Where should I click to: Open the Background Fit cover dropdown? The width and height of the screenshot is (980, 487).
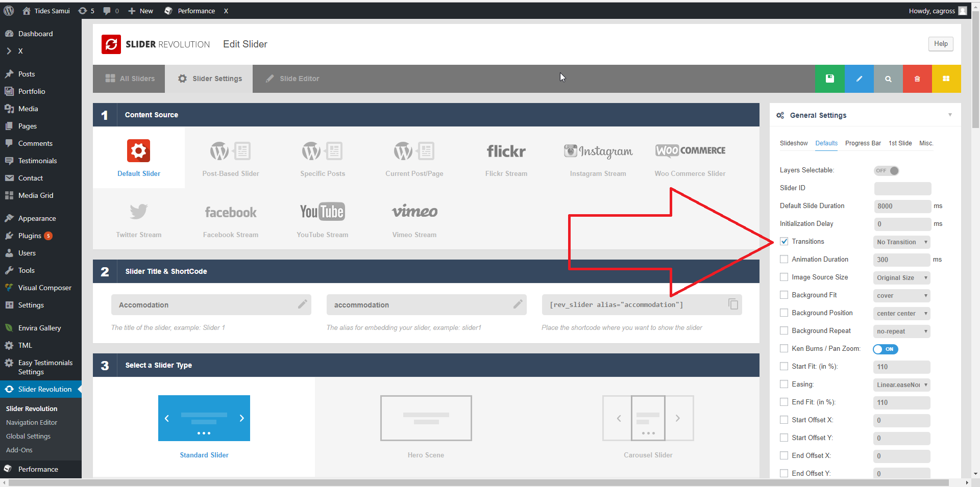902,295
